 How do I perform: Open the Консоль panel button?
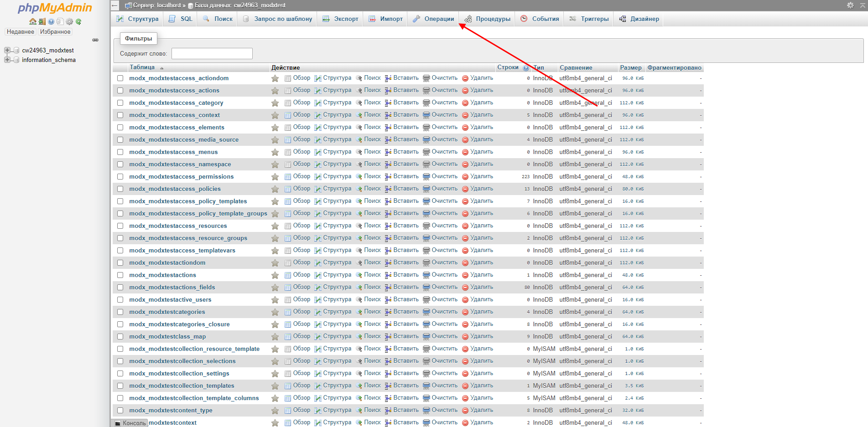pyautogui.click(x=130, y=423)
